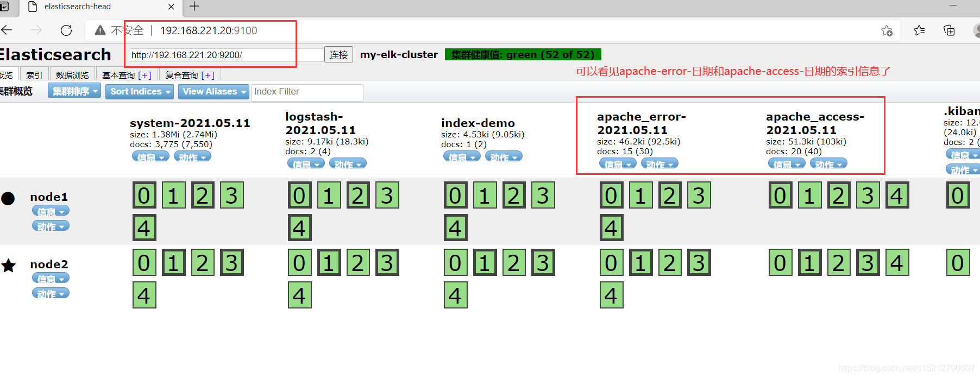Close the elasticsearch-head tab
The image size is (980, 378).
tap(171, 7)
